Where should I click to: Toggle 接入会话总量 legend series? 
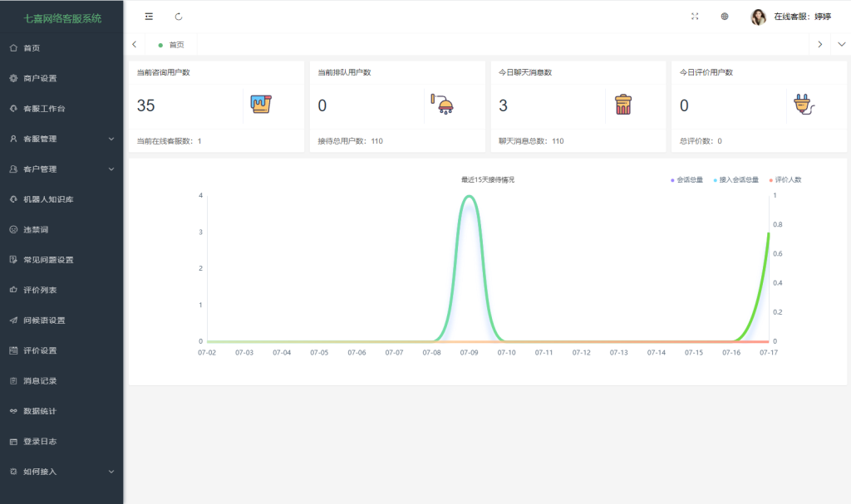pyautogui.click(x=736, y=179)
